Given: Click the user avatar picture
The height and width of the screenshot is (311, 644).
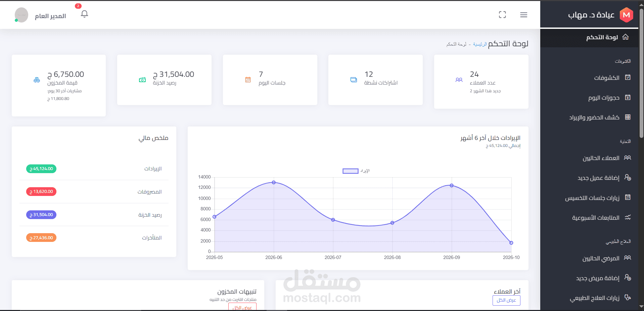Looking at the screenshot, I should 21,15.
